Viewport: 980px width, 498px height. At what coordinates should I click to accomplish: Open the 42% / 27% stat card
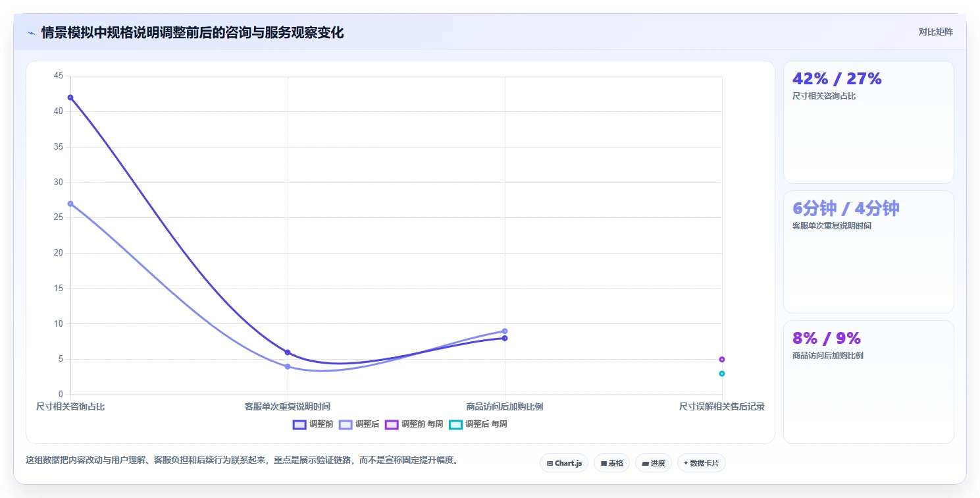(x=868, y=123)
